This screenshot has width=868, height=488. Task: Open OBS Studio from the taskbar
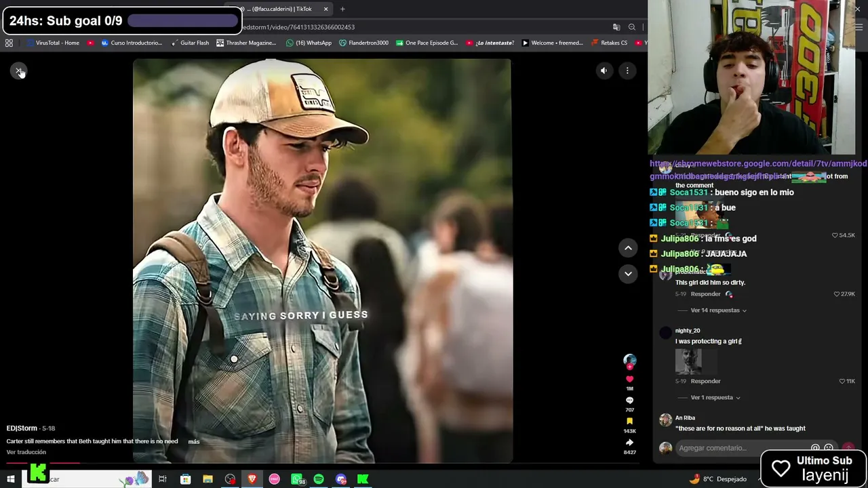pos(230,479)
